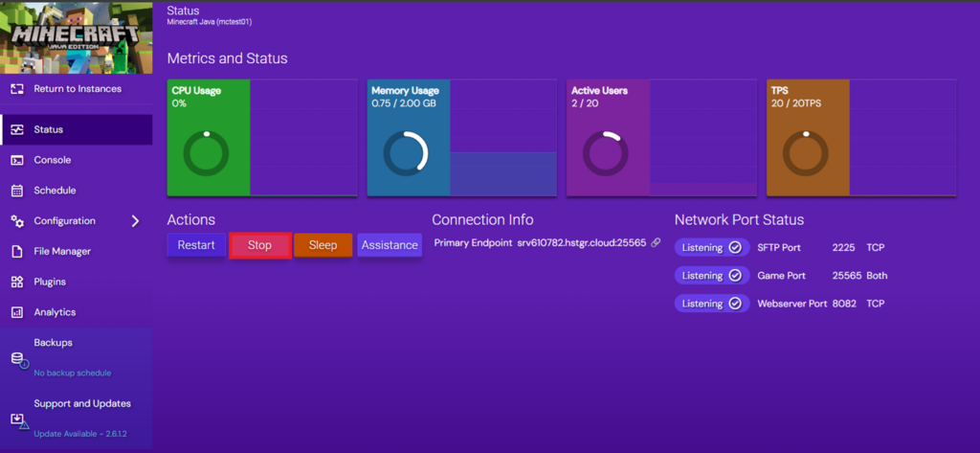Click the Assistance button
This screenshot has height=453, width=980.
[x=390, y=245]
